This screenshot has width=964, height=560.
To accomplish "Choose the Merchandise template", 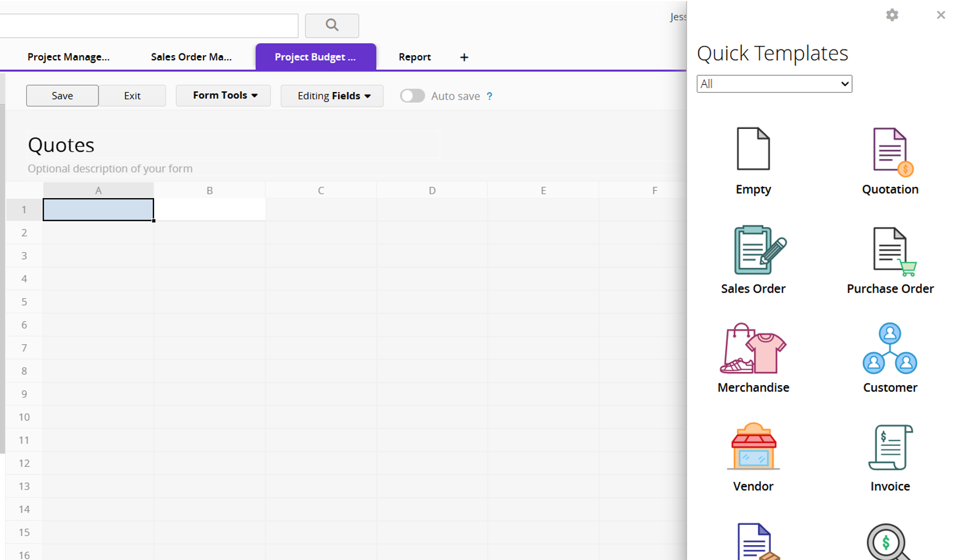I will [x=753, y=349].
